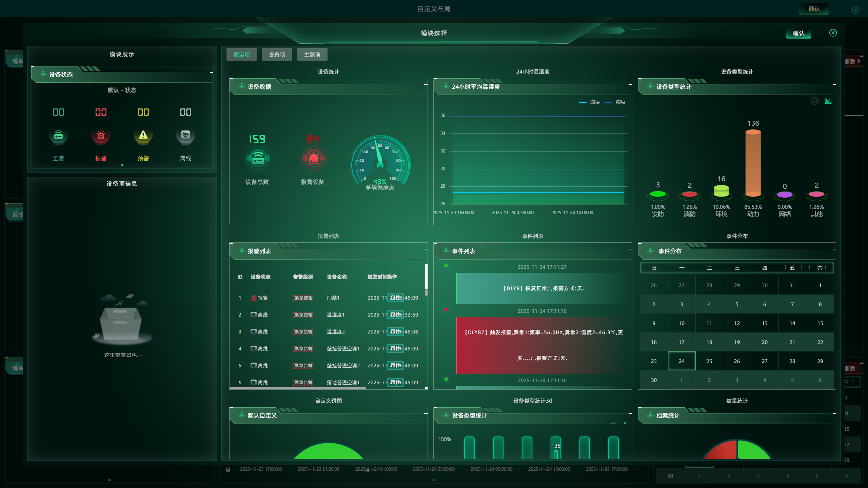The width and height of the screenshot is (868, 488).
Task: Click the 设备总数 wifi device icon
Action: pos(258,158)
